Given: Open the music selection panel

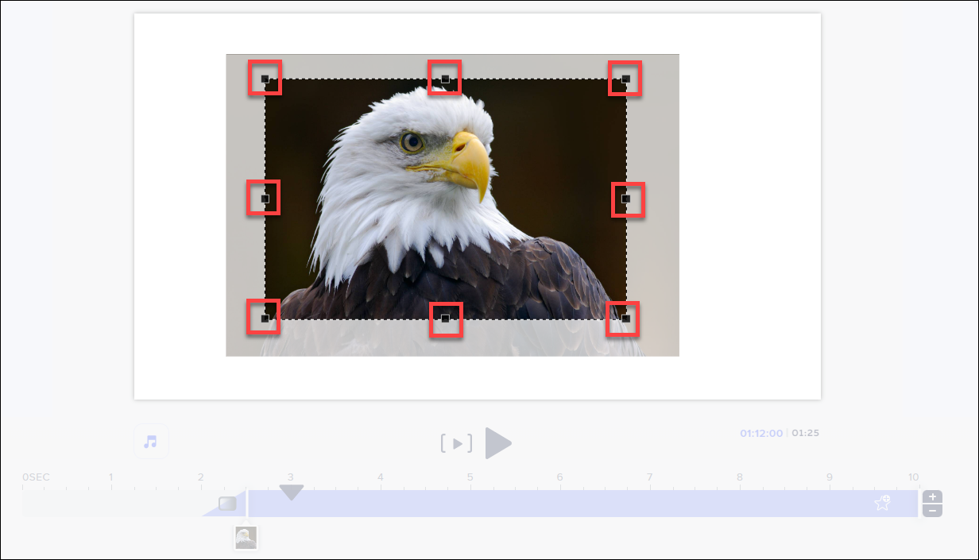Looking at the screenshot, I should point(151,442).
